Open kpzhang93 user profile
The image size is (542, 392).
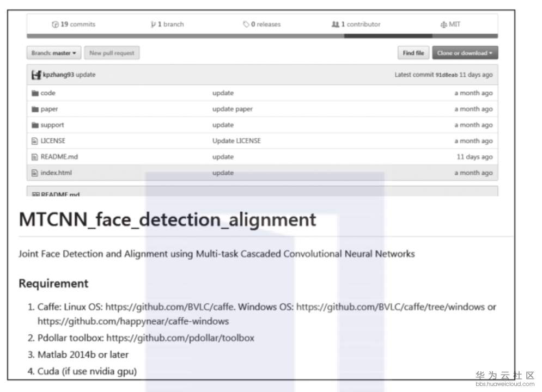pos(58,75)
